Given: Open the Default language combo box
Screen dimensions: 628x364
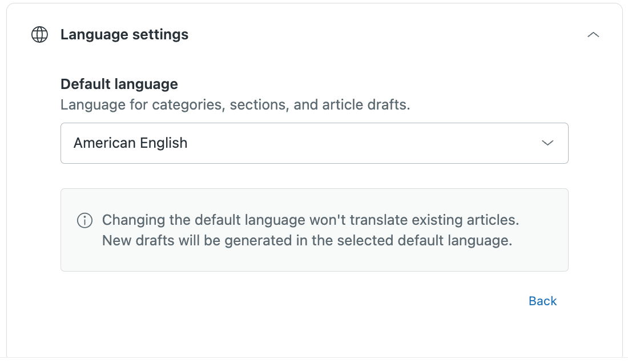Looking at the screenshot, I should coord(314,143).
